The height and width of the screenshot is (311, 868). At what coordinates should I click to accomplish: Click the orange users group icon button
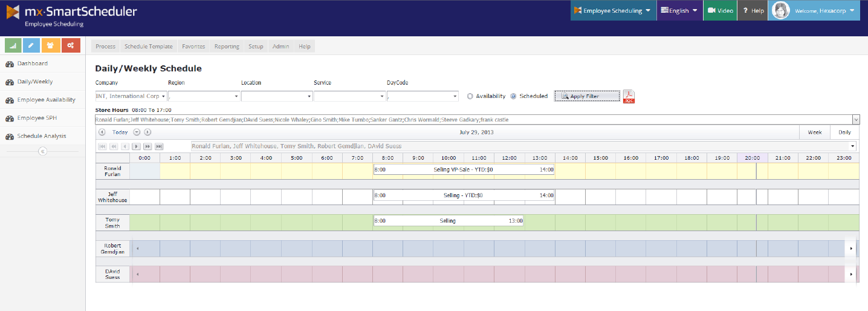tap(51, 45)
